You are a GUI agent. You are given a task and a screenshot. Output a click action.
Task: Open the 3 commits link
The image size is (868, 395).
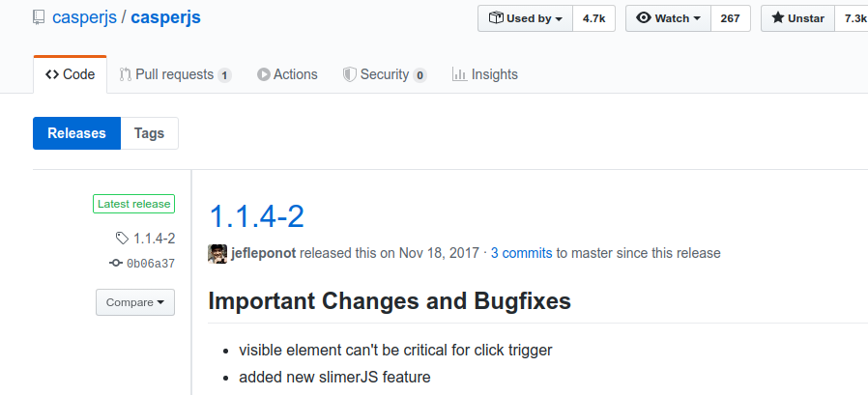tap(521, 253)
